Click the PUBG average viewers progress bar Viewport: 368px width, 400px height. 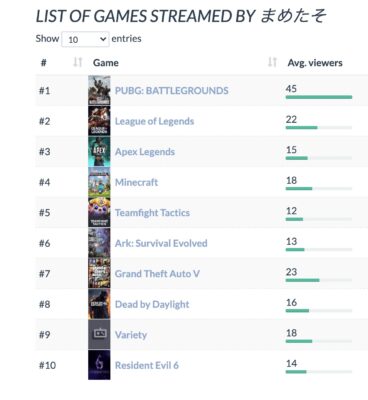[x=319, y=97]
